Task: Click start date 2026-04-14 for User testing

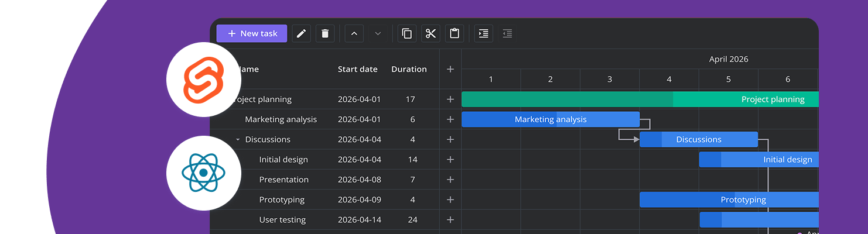Action: click(359, 220)
